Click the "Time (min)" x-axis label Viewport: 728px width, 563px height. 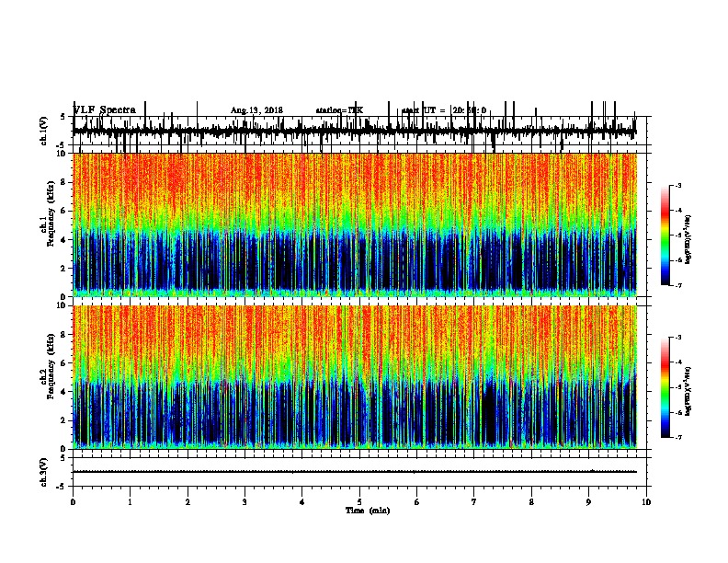[368, 511]
